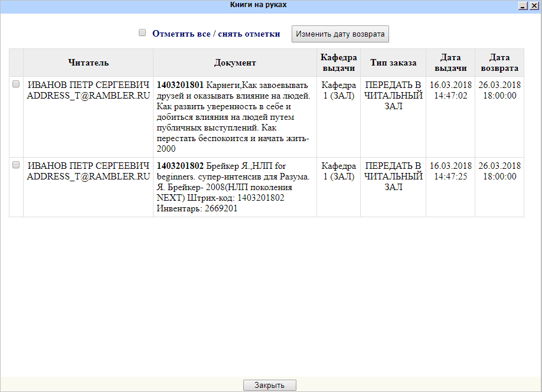Image resolution: width=542 pixels, height=392 pixels.
Task: Click the Документ column header
Action: click(236, 62)
